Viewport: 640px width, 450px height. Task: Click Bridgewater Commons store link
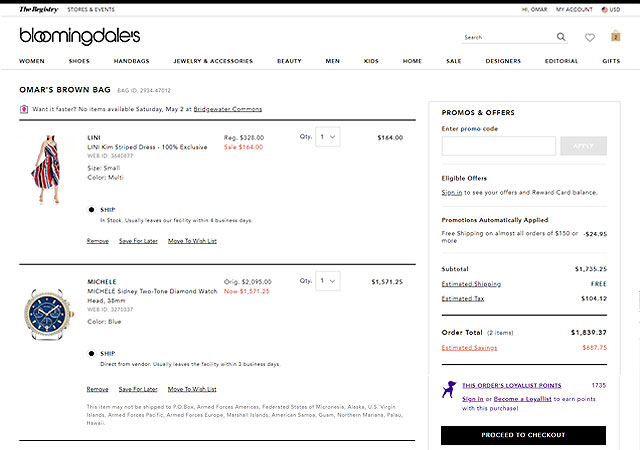[x=228, y=109]
